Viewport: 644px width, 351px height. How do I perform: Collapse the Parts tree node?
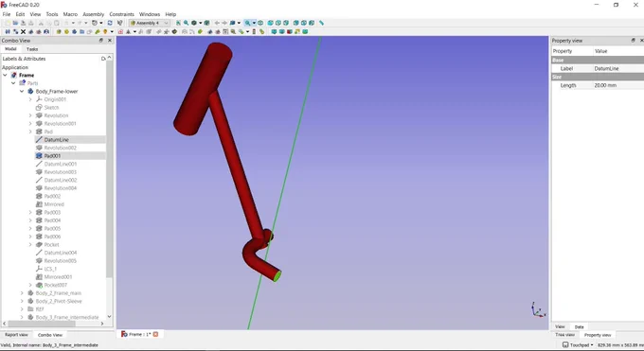click(x=13, y=83)
